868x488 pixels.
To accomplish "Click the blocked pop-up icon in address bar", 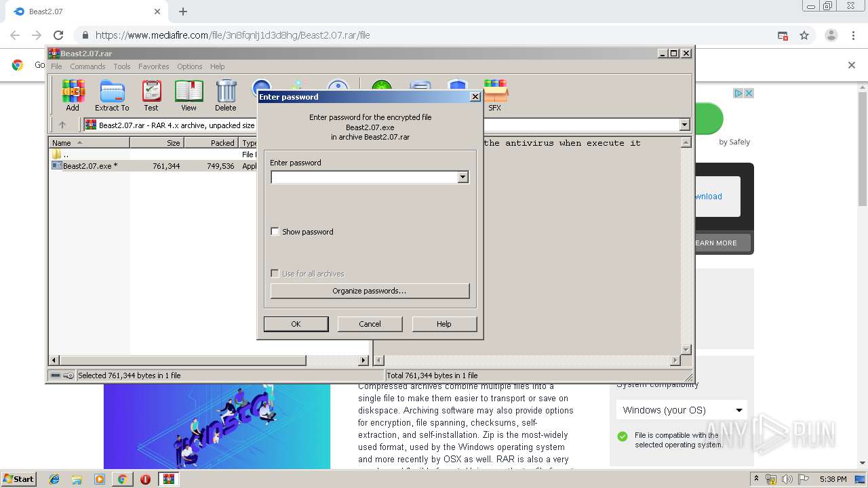I will (783, 35).
